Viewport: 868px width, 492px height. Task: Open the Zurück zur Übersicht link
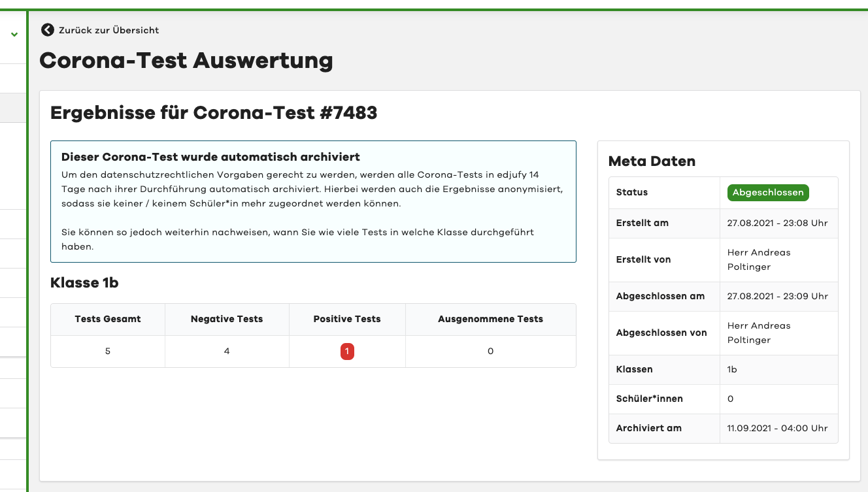tap(108, 29)
